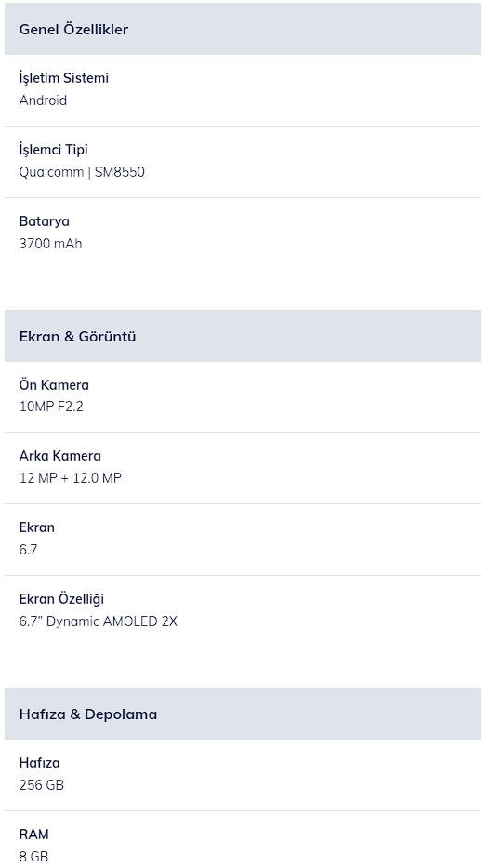
Task: Click the Ekran & Görüntü section header
Action: point(243,336)
